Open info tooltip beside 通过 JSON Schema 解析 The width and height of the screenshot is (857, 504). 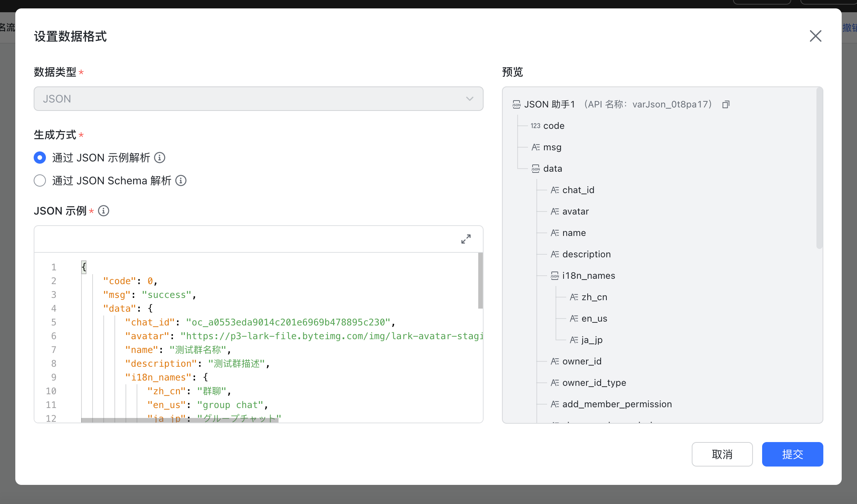(x=181, y=180)
